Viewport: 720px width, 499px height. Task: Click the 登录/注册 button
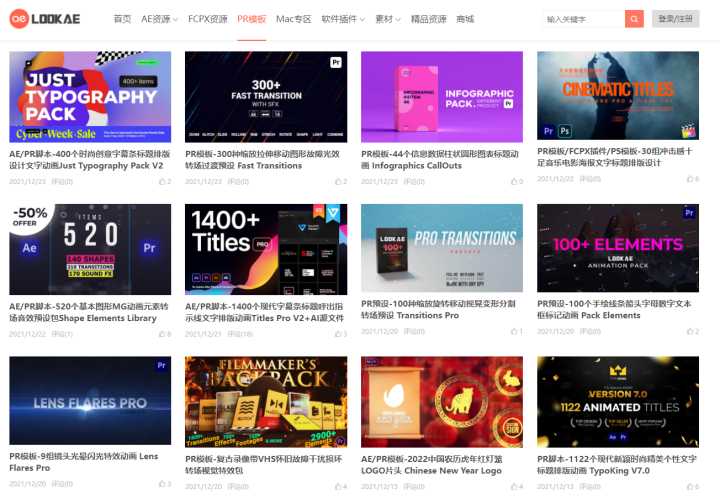pos(675,19)
